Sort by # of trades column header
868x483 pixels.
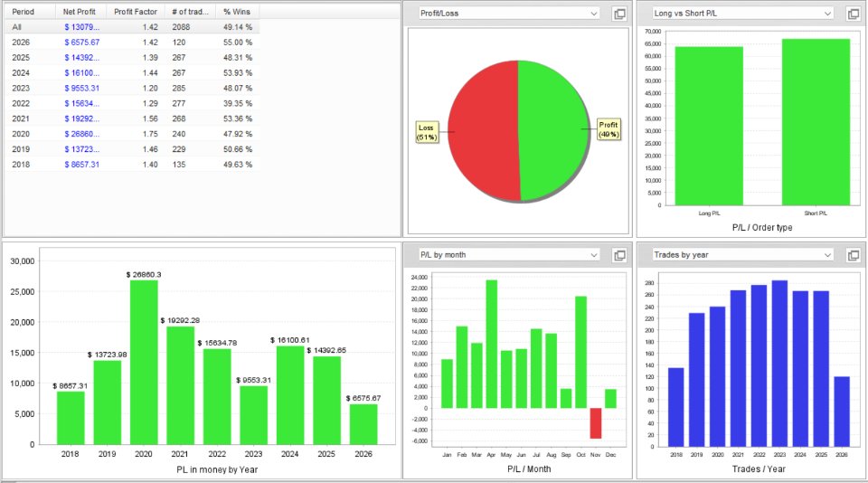click(190, 12)
